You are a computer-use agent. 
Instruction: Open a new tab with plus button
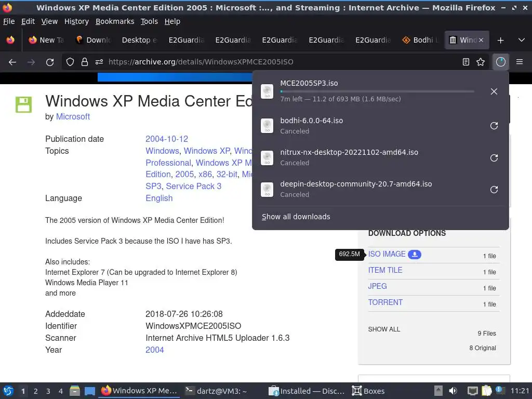coord(500,41)
